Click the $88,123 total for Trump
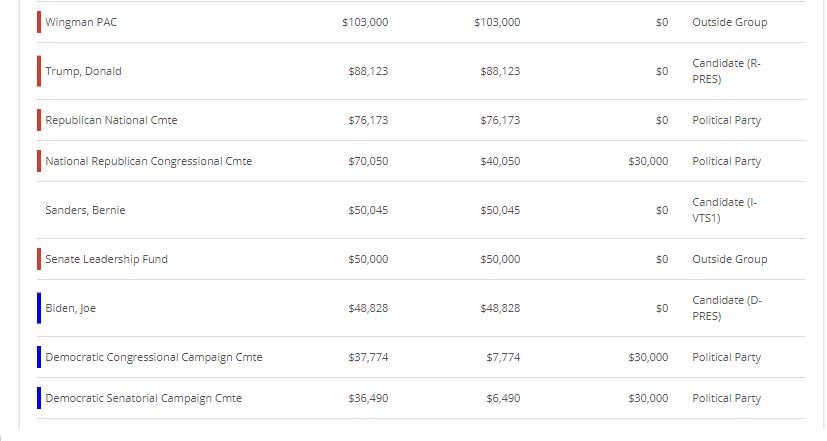Image resolution: width=827 pixels, height=441 pixels. pyautogui.click(x=368, y=71)
